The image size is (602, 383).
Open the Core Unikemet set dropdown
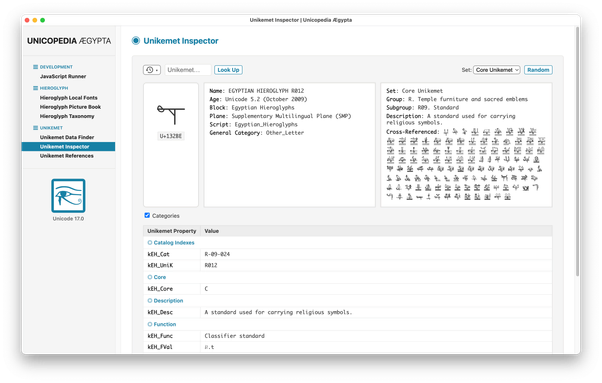[x=497, y=70]
